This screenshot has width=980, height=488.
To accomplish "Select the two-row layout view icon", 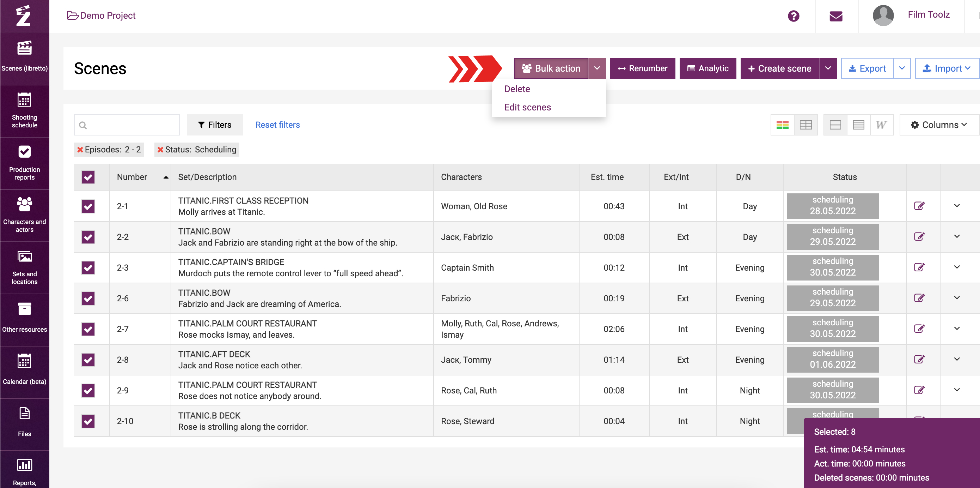I will click(x=835, y=125).
